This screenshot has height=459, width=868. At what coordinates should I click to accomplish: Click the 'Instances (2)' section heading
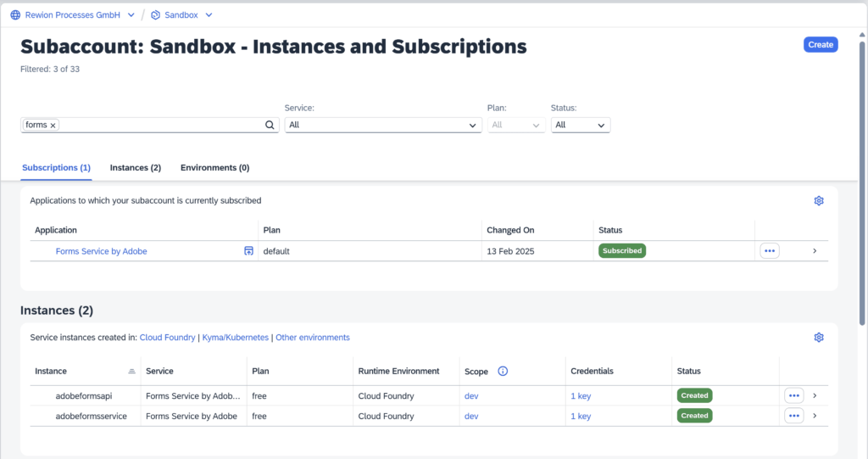57,311
